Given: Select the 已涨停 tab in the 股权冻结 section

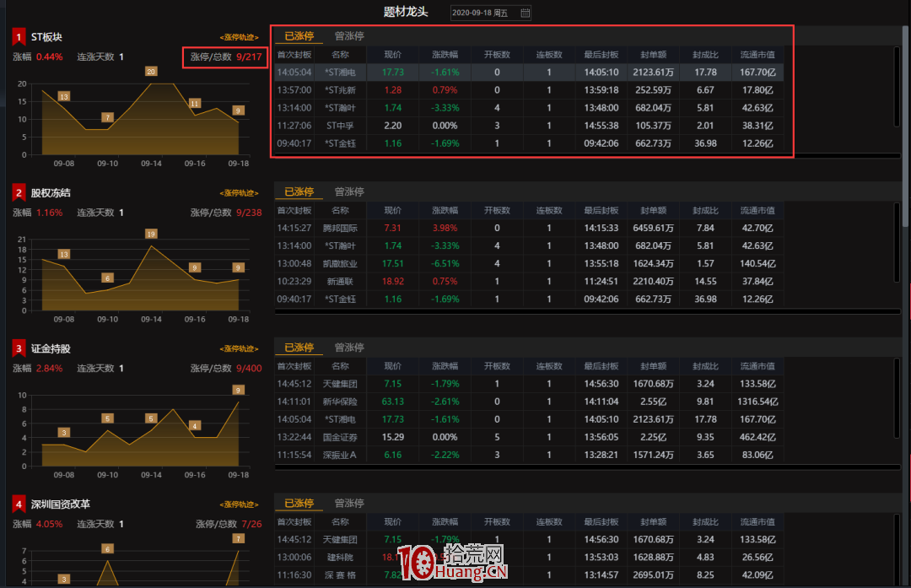Looking at the screenshot, I should coord(299,192).
